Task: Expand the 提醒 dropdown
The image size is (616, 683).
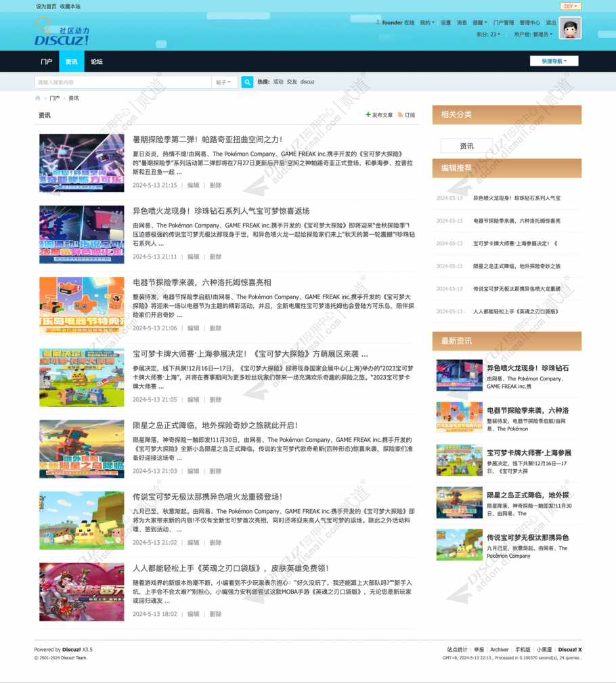Action: (x=480, y=22)
